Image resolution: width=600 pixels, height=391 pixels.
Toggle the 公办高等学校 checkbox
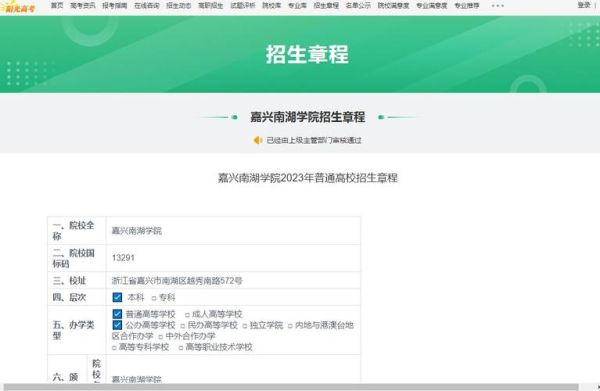tap(117, 325)
